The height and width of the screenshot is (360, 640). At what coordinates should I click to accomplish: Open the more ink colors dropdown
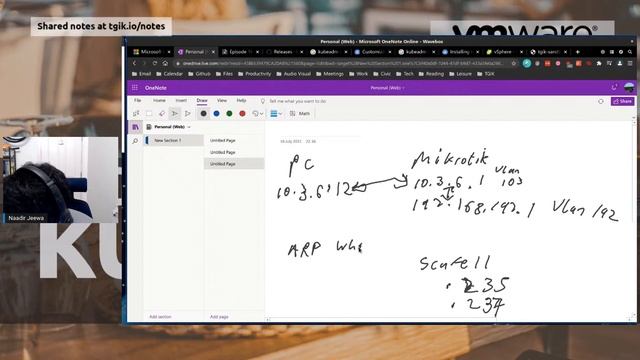(258, 113)
